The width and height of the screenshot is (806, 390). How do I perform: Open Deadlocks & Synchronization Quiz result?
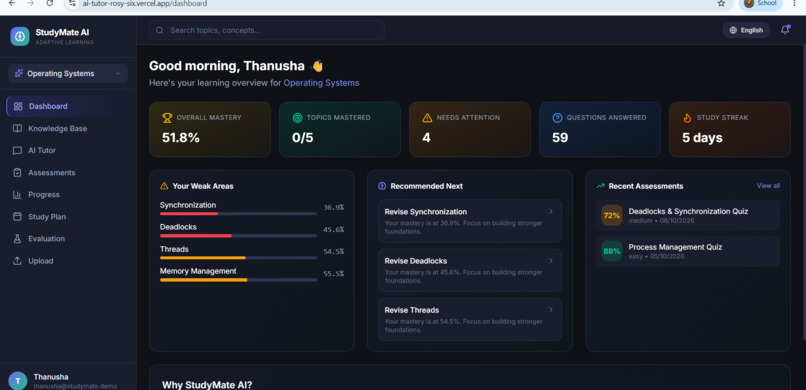pos(688,215)
